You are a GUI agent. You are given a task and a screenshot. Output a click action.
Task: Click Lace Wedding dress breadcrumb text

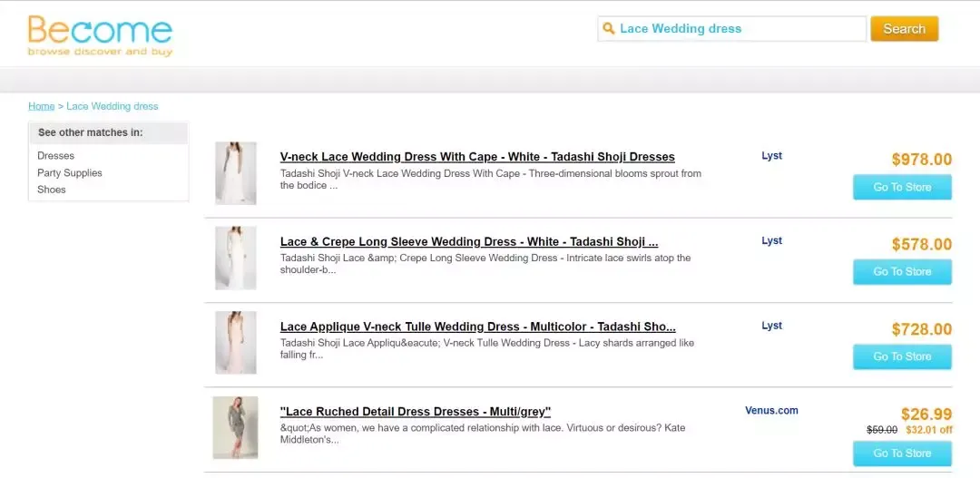click(113, 106)
